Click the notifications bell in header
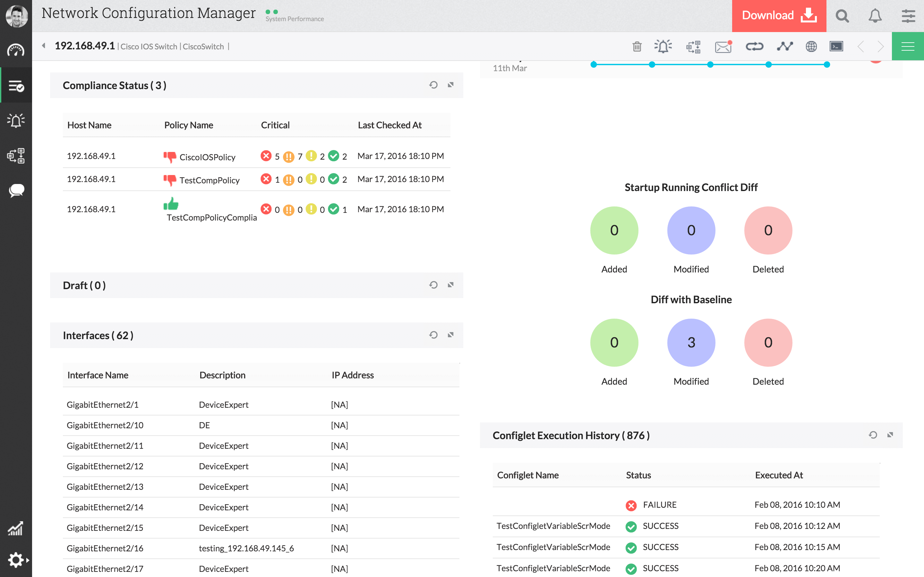924x577 pixels. (875, 16)
